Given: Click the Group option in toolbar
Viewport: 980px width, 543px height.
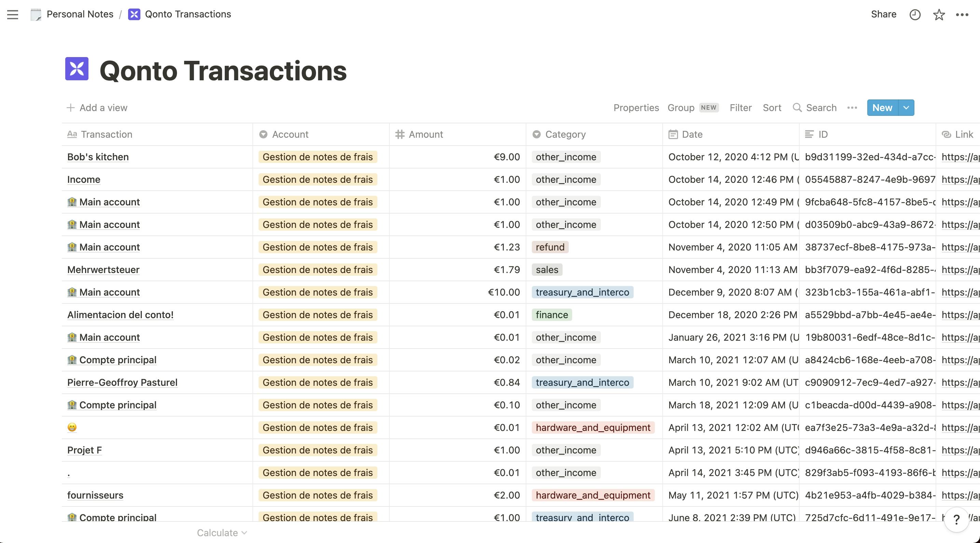Looking at the screenshot, I should [680, 108].
